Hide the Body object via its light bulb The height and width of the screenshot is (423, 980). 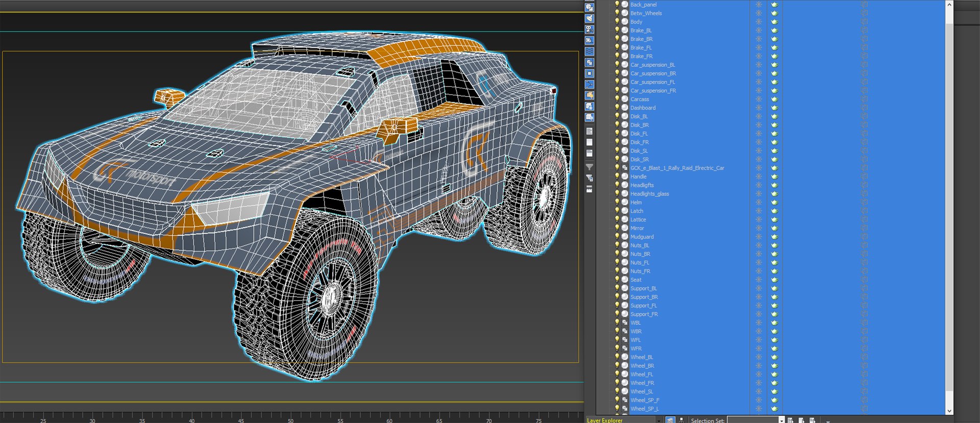point(617,22)
